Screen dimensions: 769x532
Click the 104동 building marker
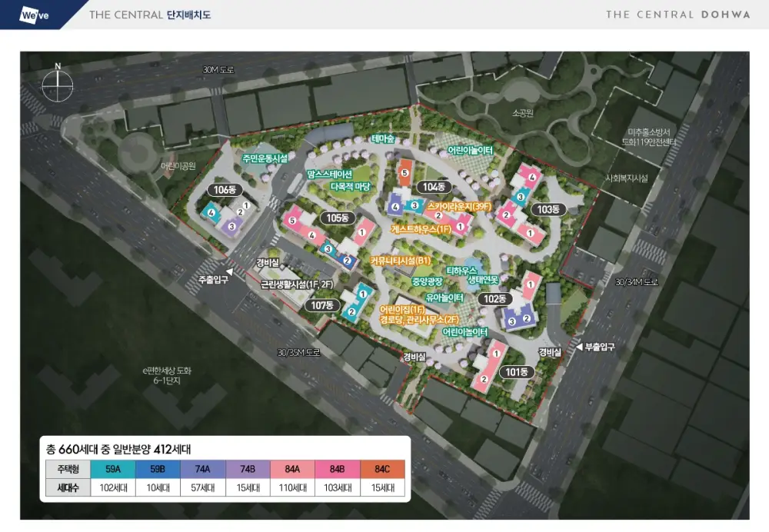coord(434,187)
